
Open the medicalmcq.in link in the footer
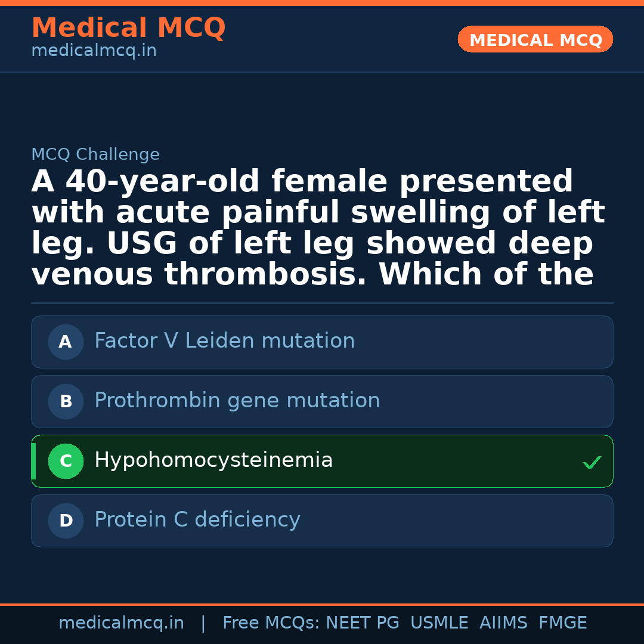(x=121, y=623)
